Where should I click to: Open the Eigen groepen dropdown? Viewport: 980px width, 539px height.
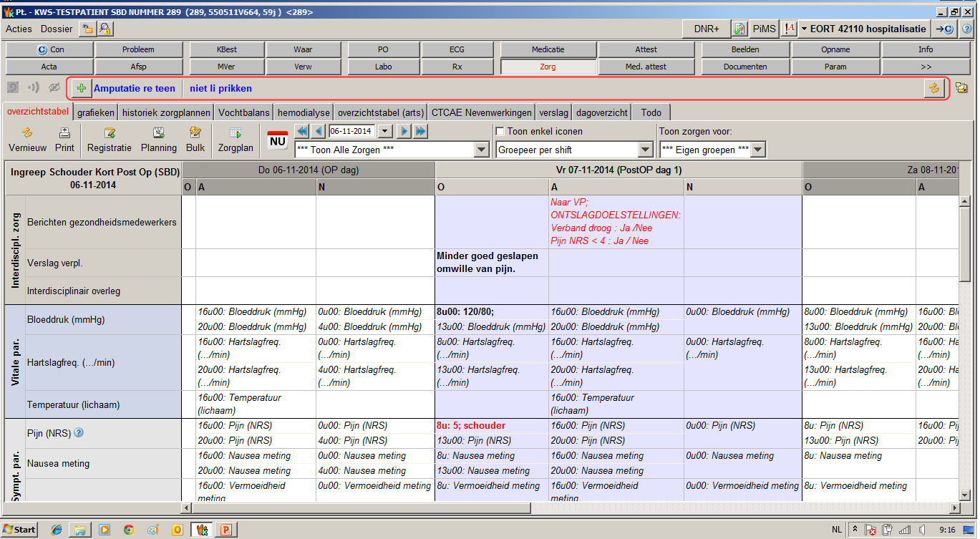point(757,150)
